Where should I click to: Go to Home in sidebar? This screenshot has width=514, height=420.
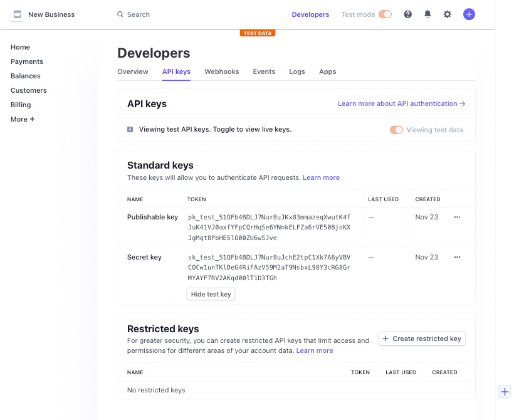[20, 47]
